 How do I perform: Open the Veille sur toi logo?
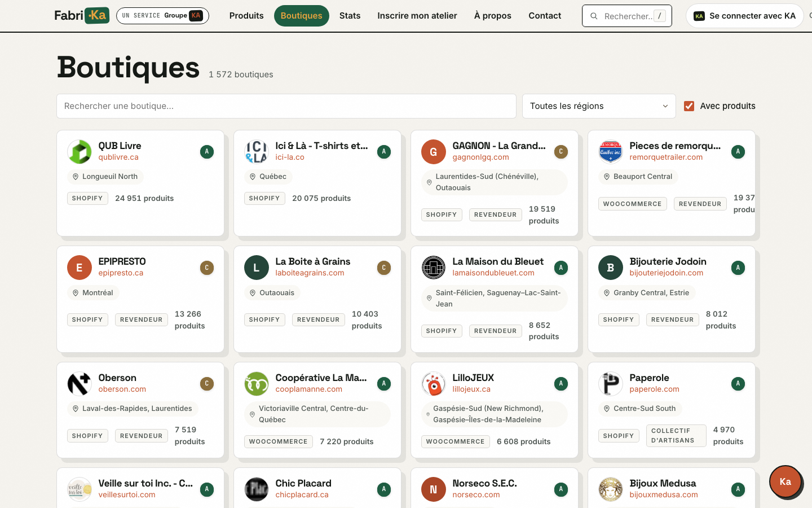(80, 489)
